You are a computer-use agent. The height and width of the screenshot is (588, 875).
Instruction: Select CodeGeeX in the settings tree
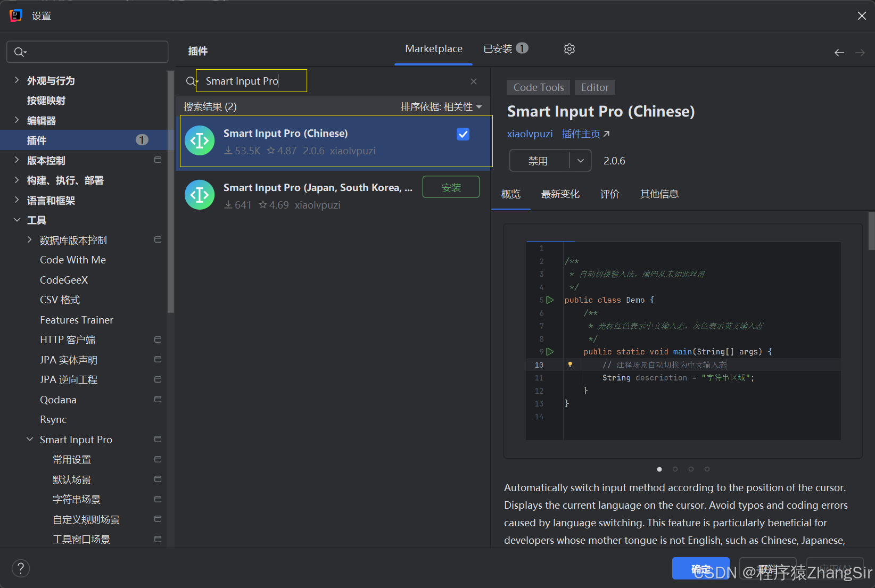pos(64,280)
